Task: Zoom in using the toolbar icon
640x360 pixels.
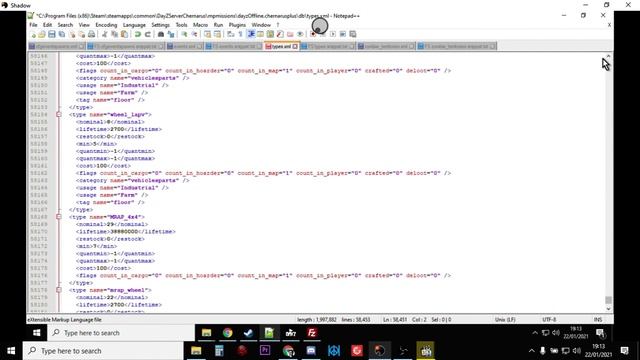Action: coord(185,34)
